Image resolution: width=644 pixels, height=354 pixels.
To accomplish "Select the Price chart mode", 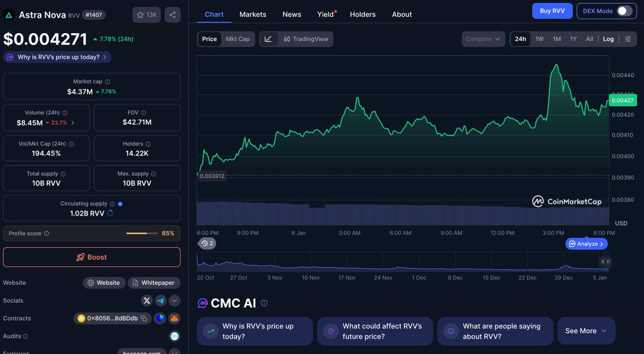I will [209, 39].
